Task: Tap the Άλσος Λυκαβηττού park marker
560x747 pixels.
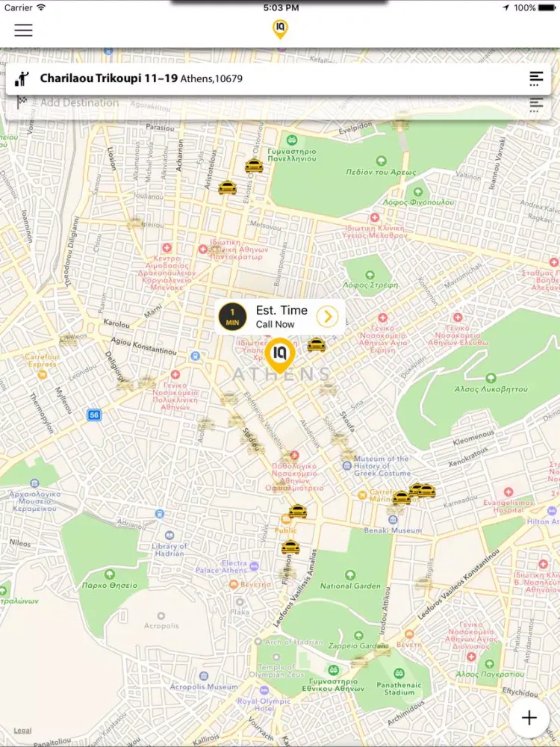Action: pyautogui.click(x=491, y=378)
